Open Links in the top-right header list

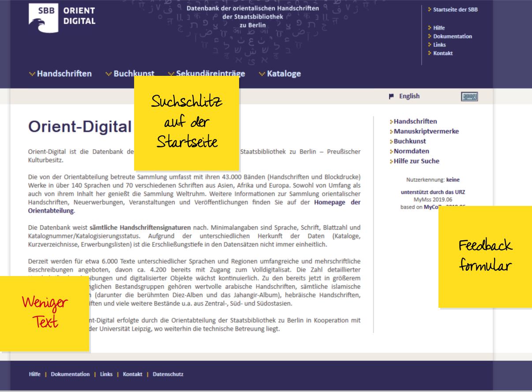point(439,45)
